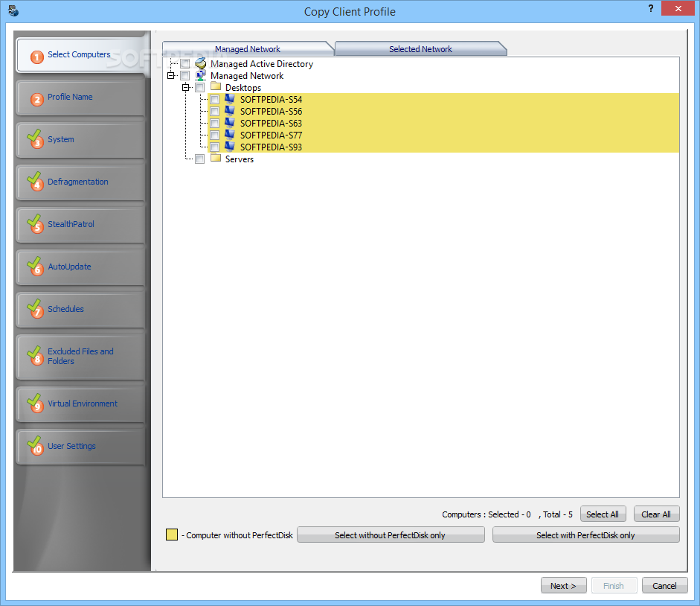The width and height of the screenshot is (700, 606).
Task: Check the Desktops folder checkbox
Action: [200, 88]
